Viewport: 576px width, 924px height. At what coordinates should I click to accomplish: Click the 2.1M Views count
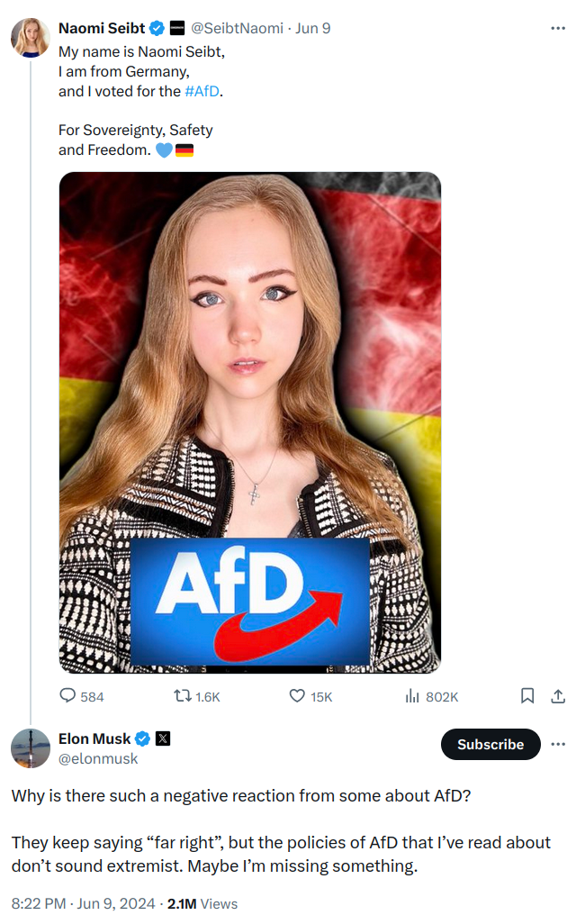(x=202, y=903)
